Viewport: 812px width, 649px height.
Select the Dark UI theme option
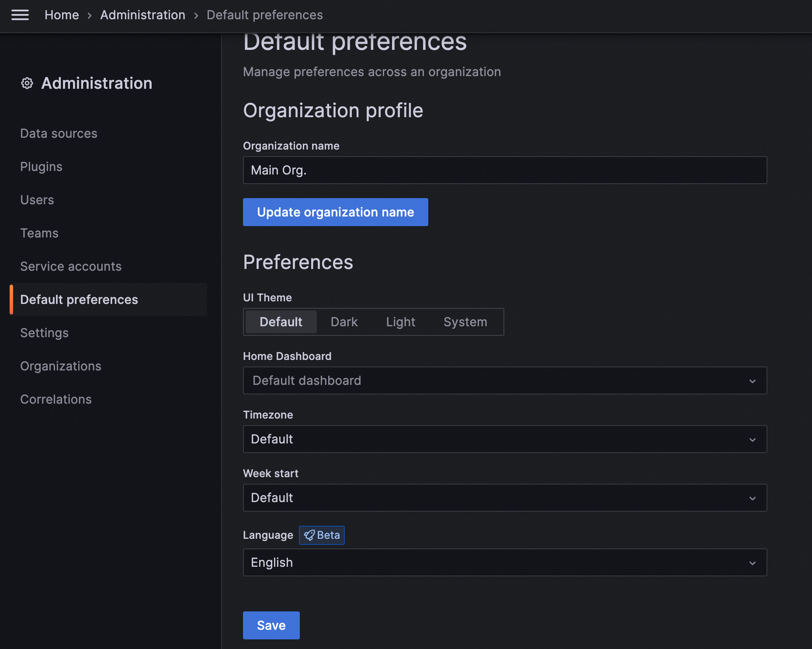click(344, 322)
